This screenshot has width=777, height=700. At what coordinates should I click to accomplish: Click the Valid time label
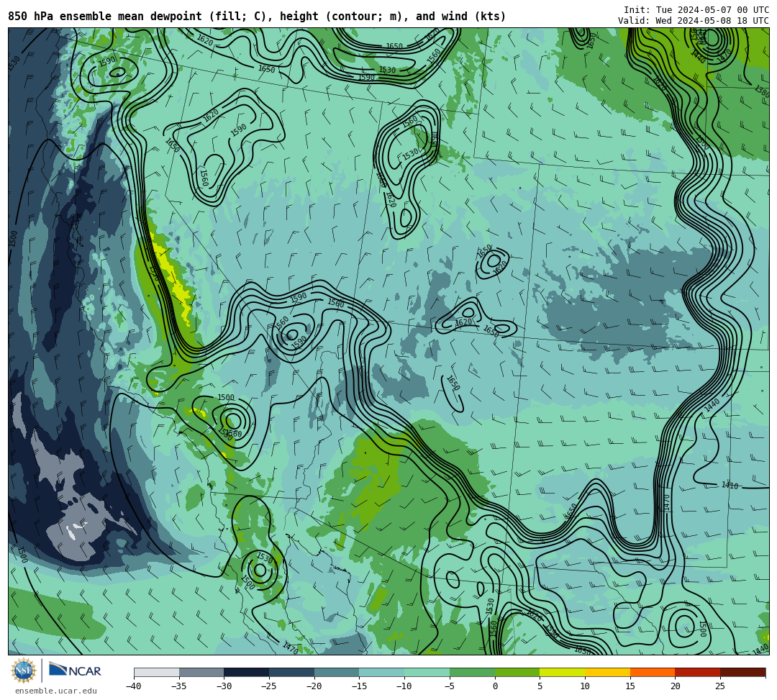coord(694,21)
